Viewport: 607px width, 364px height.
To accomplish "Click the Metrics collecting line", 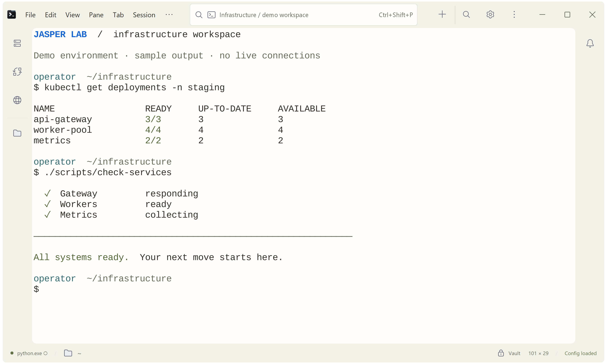I will pos(121,215).
